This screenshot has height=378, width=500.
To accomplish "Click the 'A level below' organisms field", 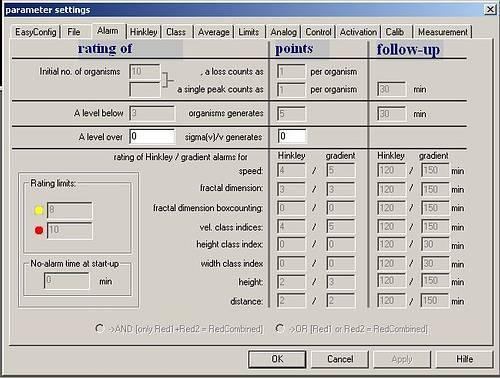I will [x=152, y=113].
